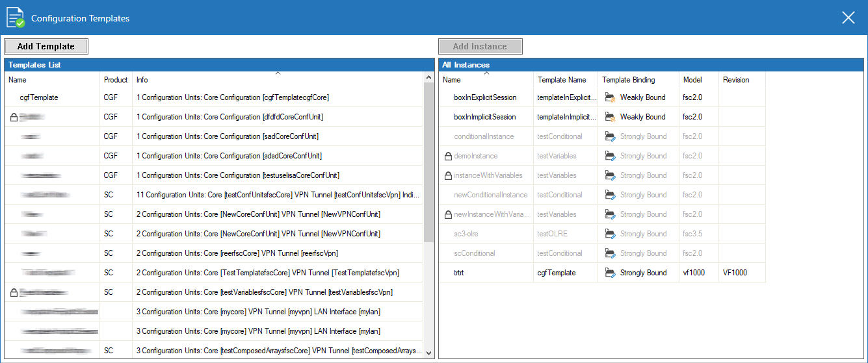Image resolution: width=868 pixels, height=363 pixels.
Task: Sort templates by Product column header
Action: 116,80
